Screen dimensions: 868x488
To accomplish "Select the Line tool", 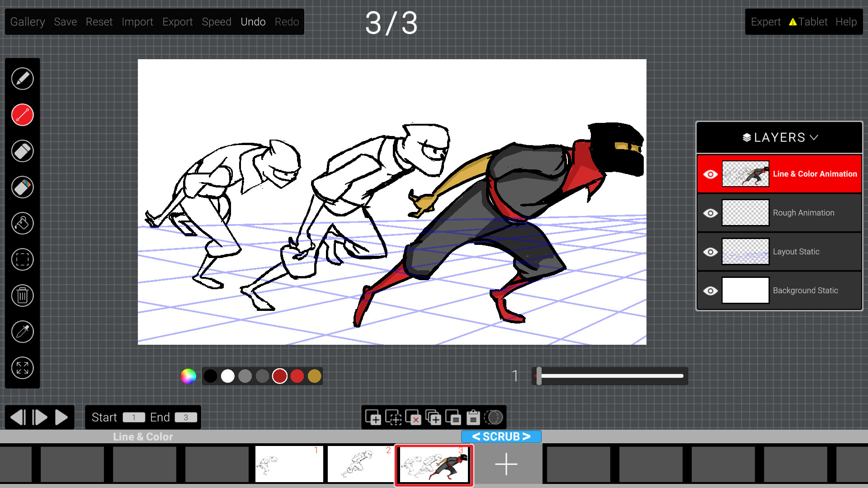I will pos(22,115).
